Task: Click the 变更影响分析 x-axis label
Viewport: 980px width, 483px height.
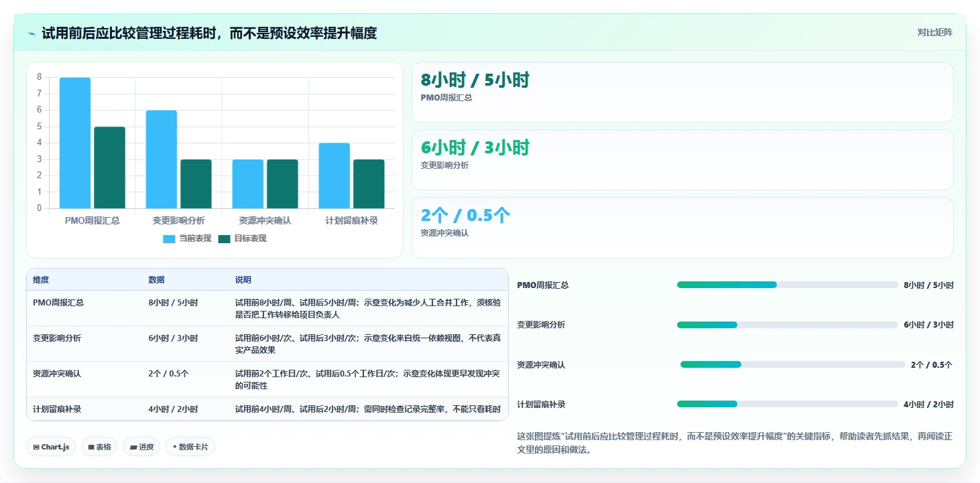Action: click(x=178, y=220)
